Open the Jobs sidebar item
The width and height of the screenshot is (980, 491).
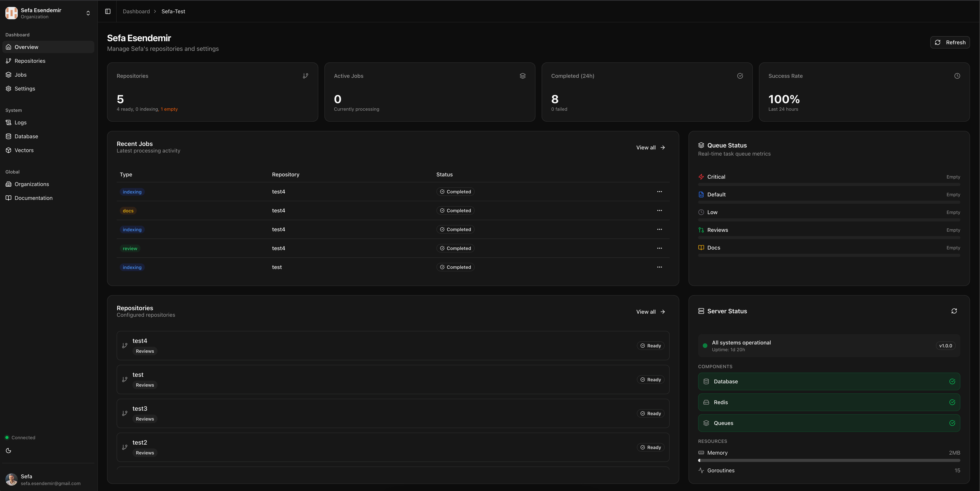tap(21, 75)
